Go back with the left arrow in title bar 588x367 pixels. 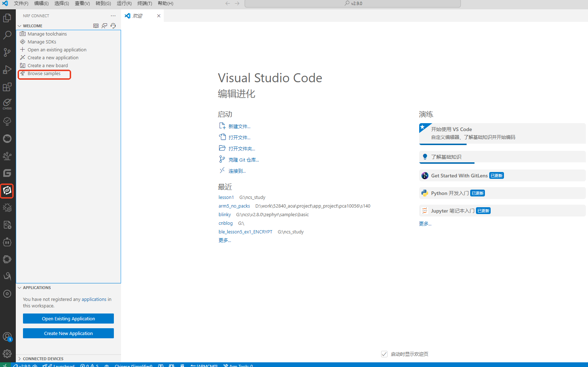coord(228,3)
